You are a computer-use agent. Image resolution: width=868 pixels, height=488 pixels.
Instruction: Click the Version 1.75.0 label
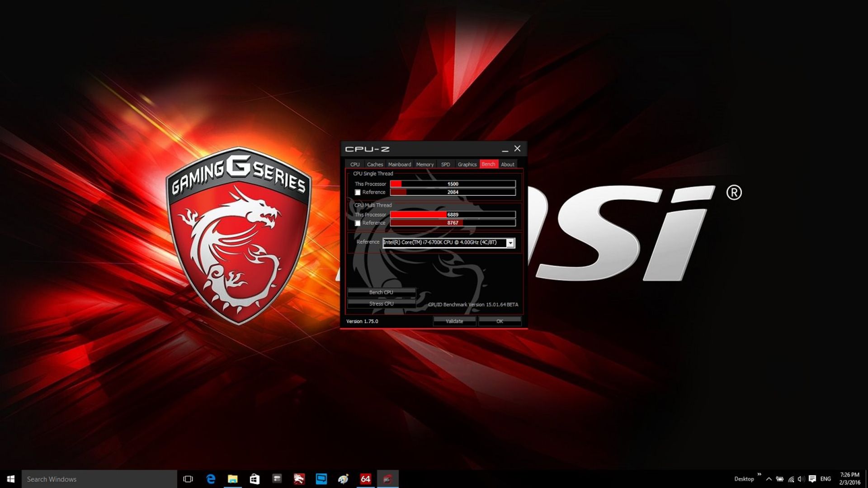pos(362,321)
